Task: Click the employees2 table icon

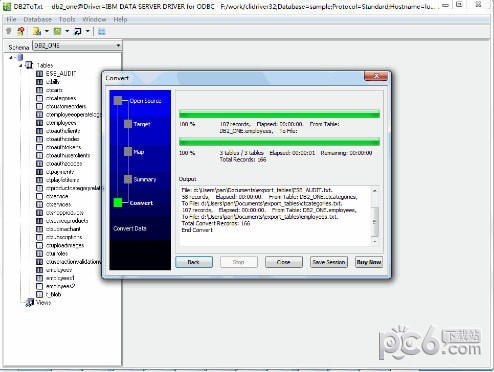Action: click(40, 286)
